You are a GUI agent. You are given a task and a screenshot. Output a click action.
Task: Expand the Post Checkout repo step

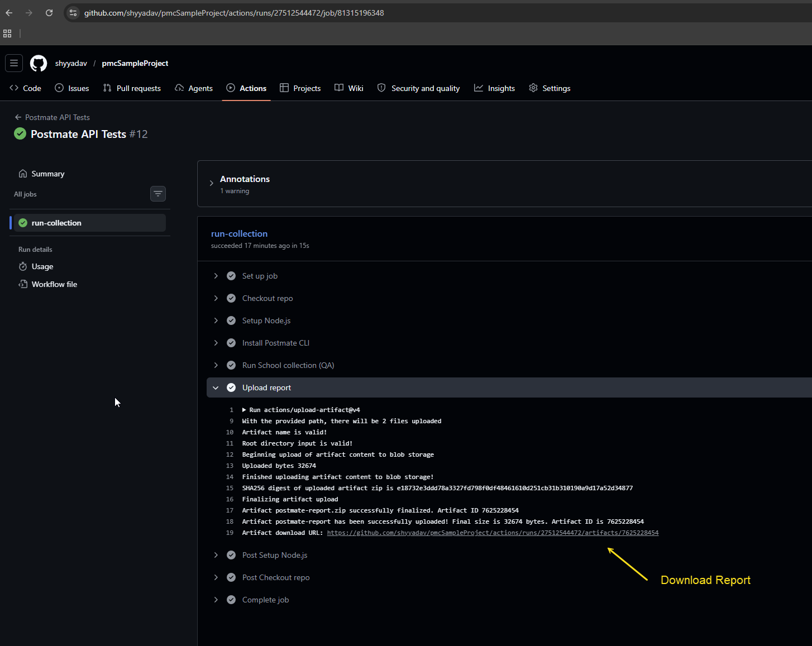pyautogui.click(x=216, y=577)
